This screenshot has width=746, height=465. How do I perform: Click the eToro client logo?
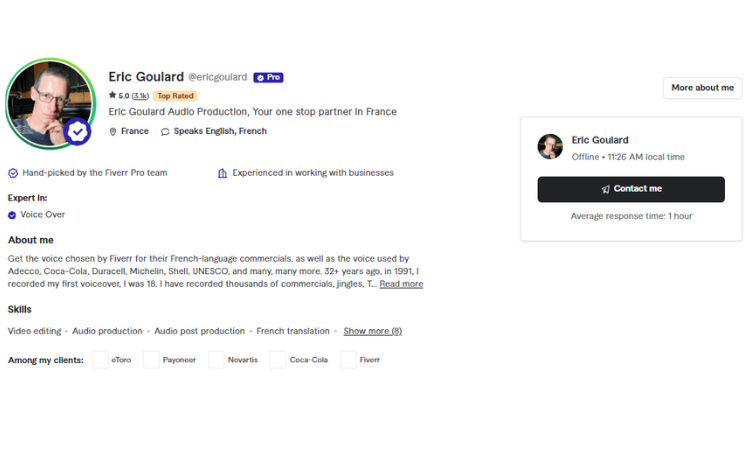pos(100,360)
